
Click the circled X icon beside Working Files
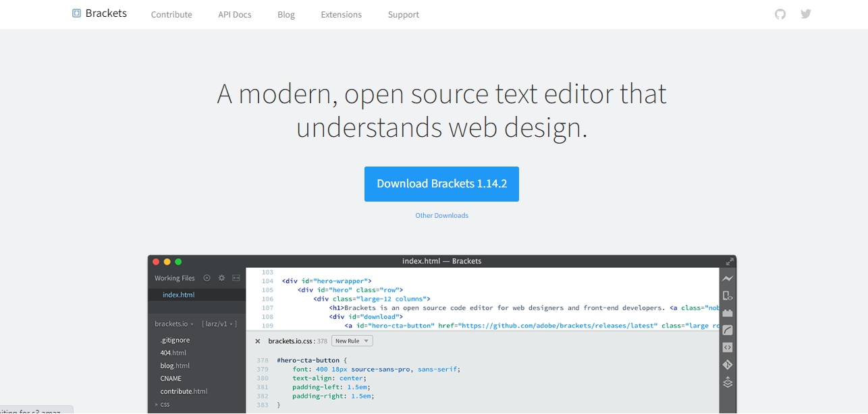click(x=207, y=278)
